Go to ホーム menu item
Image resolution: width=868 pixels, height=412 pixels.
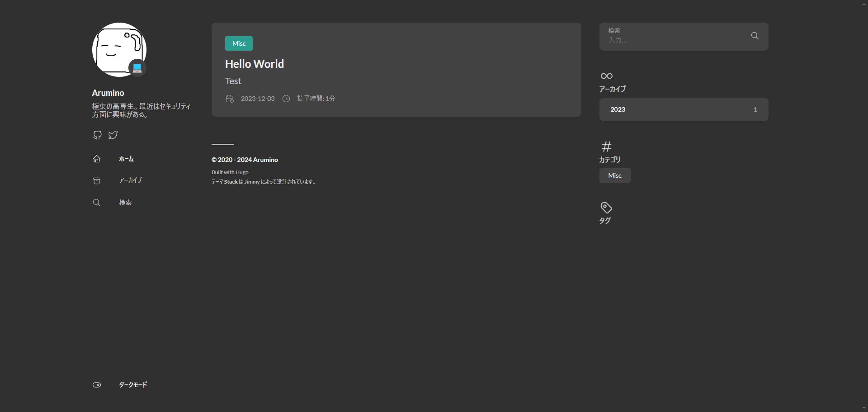(x=126, y=159)
